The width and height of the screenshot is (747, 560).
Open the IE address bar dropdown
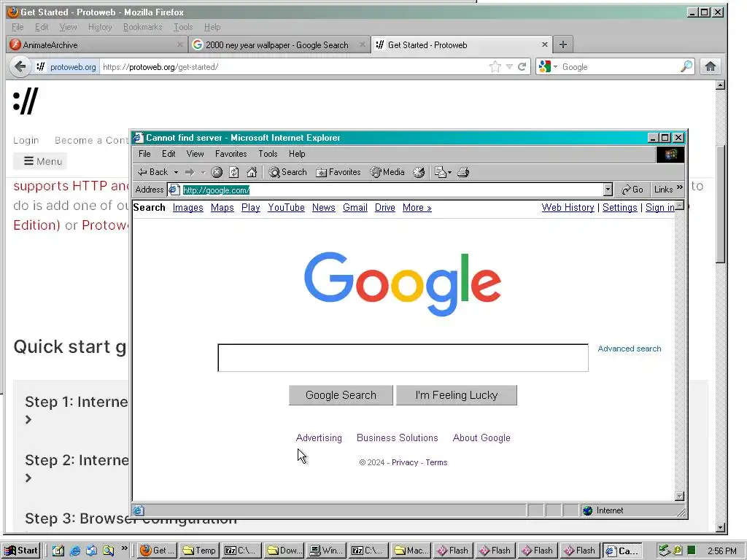608,190
